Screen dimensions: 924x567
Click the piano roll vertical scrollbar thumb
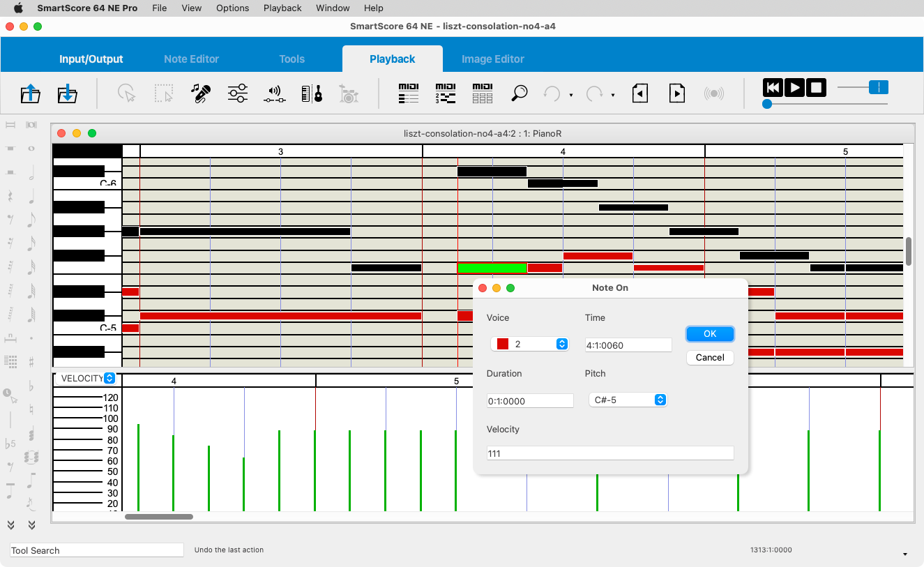pyautogui.click(x=909, y=251)
